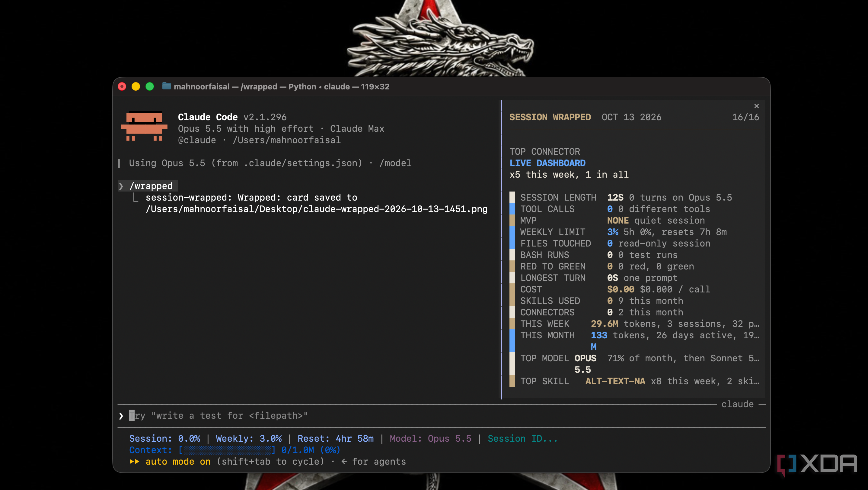Click the CONNECTORS row

tap(634, 312)
